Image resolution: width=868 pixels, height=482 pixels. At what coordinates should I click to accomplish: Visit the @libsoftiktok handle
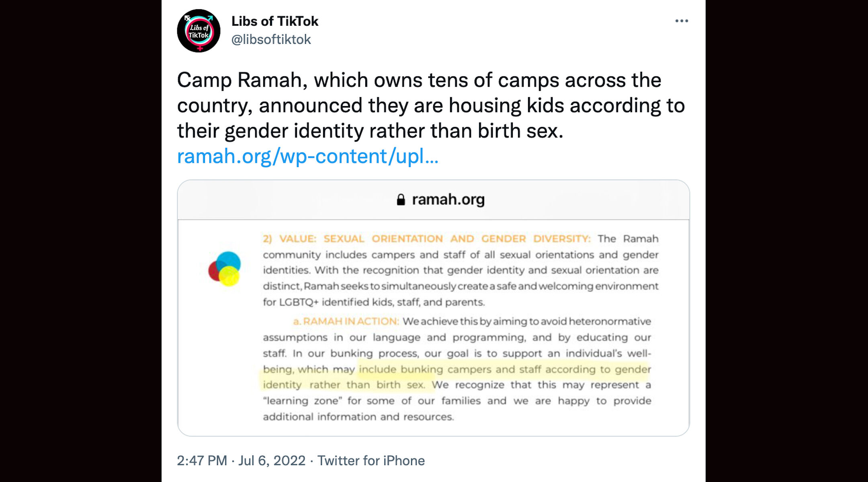coord(271,39)
